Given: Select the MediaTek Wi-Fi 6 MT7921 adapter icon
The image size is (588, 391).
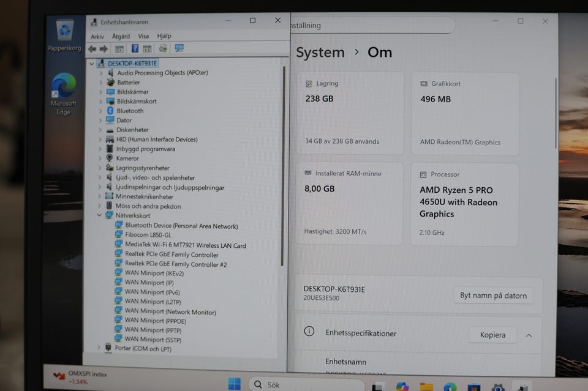Looking at the screenshot, I should tap(119, 244).
